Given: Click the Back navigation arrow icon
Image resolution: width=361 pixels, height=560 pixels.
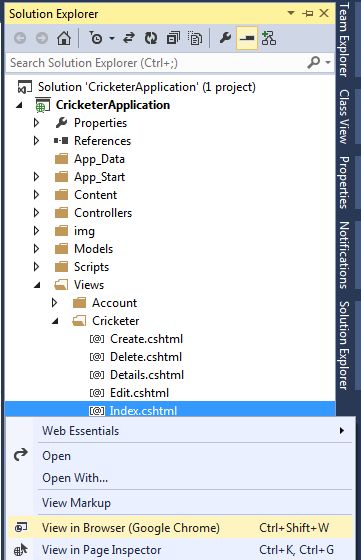Looking at the screenshot, I should point(20,38).
